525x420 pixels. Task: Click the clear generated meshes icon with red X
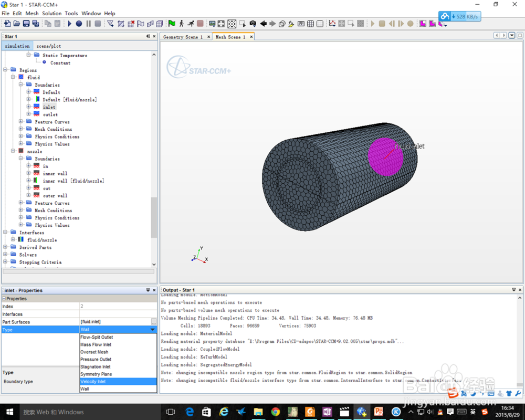coord(131,24)
